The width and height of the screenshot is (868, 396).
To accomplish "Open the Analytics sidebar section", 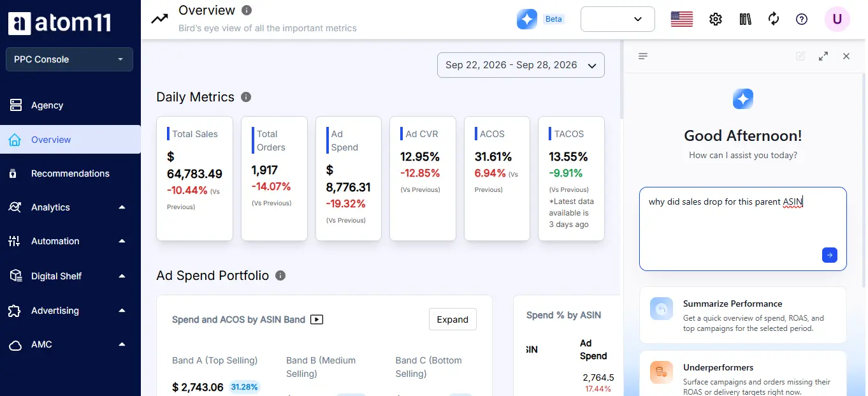I will pos(70,207).
